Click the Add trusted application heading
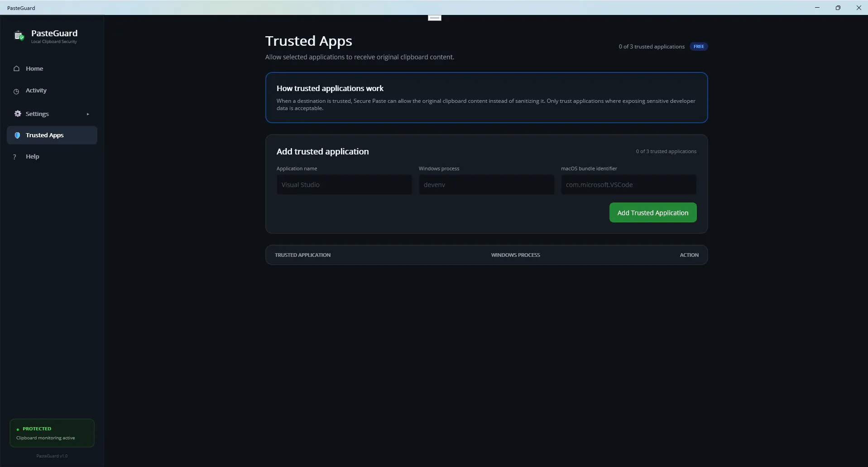 coord(322,151)
